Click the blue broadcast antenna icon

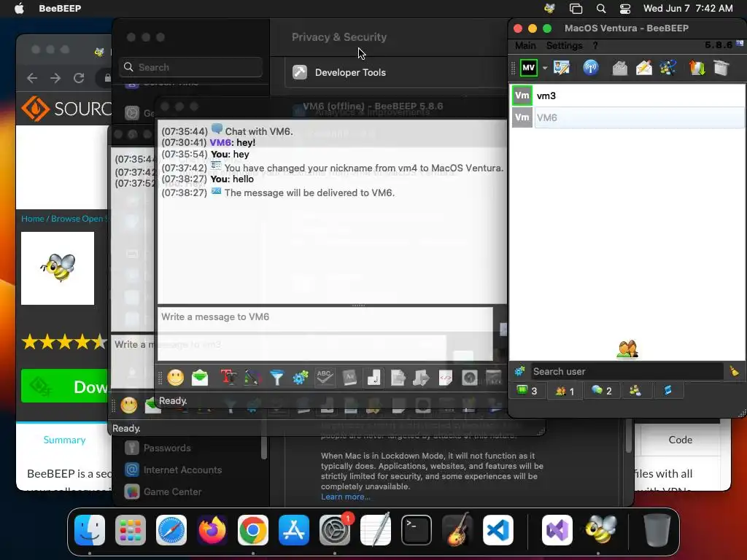click(x=591, y=68)
